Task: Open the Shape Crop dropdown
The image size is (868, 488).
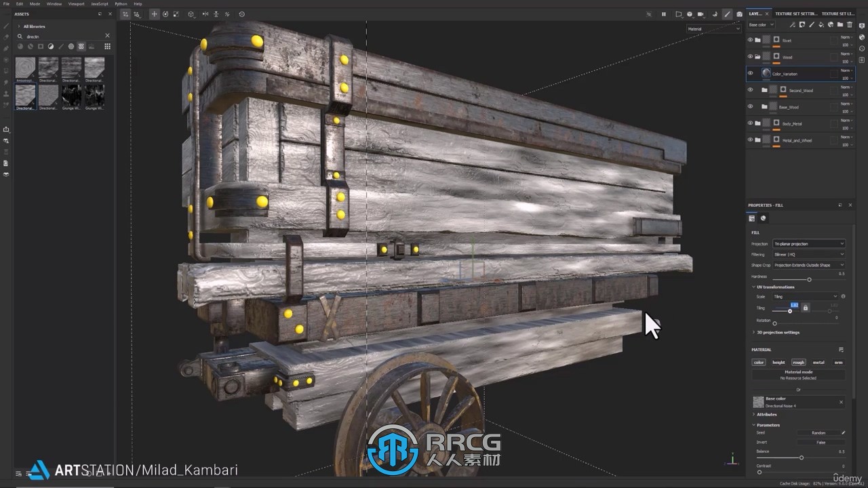Action: (809, 265)
